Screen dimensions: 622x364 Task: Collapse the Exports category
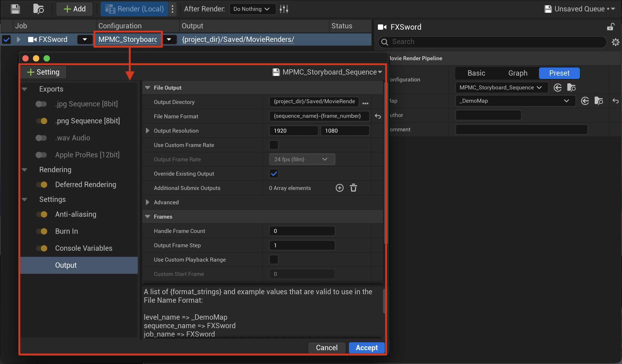(25, 89)
